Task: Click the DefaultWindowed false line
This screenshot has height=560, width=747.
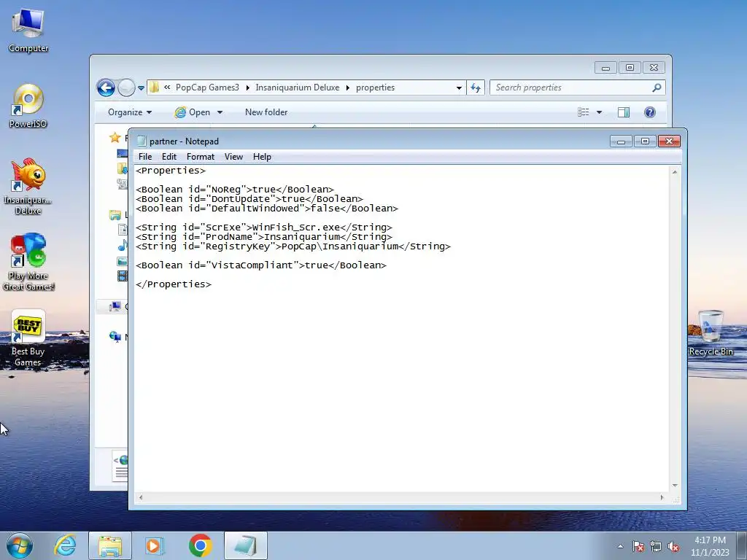Action: [267, 209]
